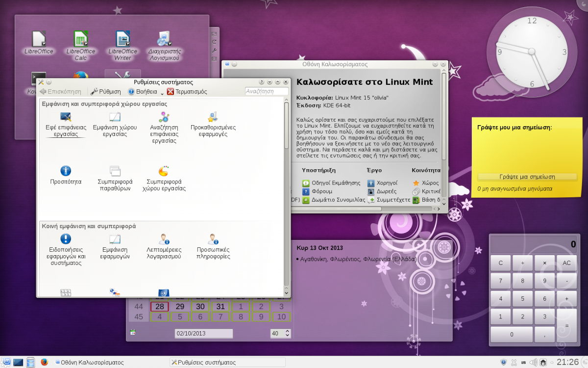This screenshot has height=368, width=588.
Task: Click the comma decimal key on the calculator
Action: pos(544,334)
